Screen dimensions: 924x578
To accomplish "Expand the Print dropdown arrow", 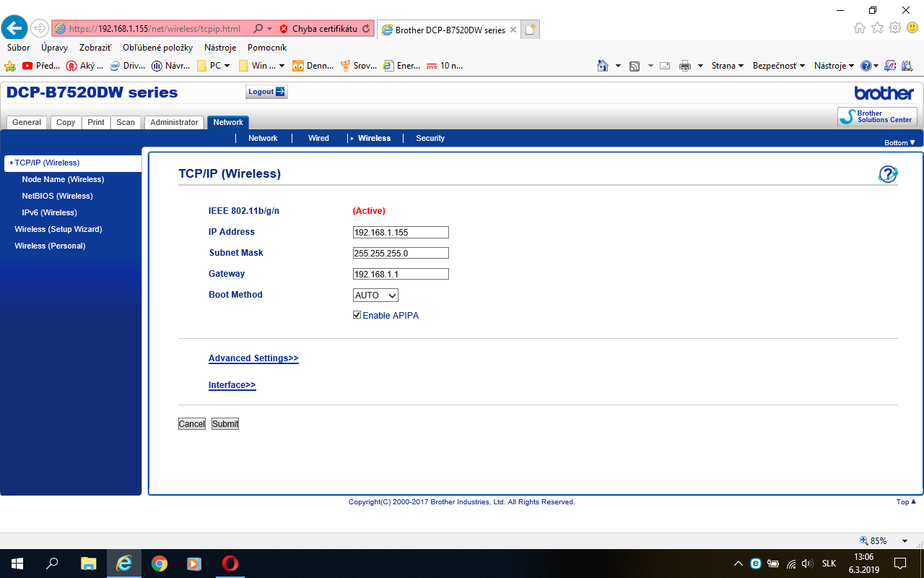I will 700,66.
